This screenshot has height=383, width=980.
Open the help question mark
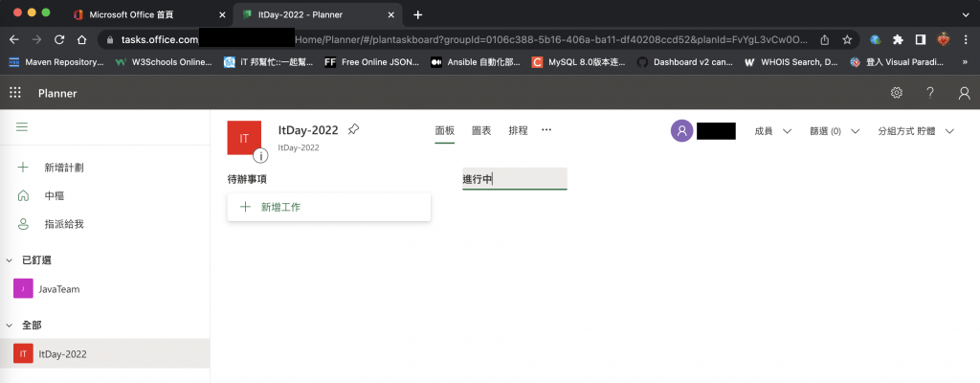click(930, 93)
